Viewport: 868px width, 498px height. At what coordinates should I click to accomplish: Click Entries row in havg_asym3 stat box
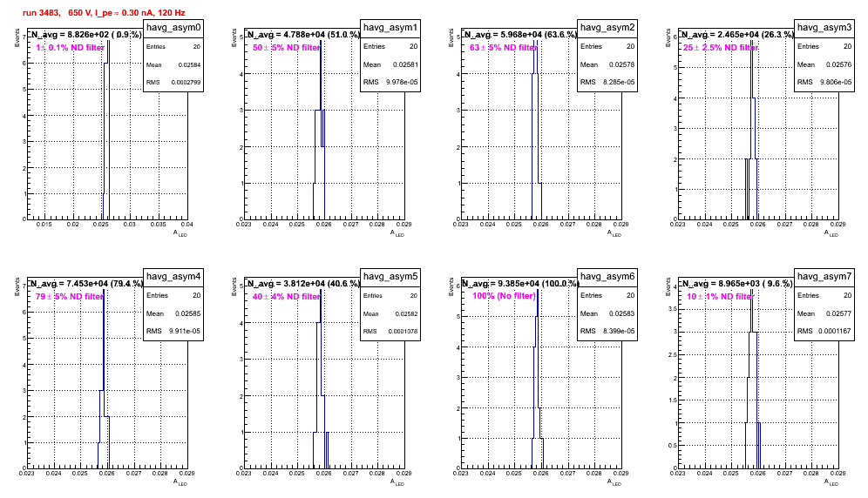tap(824, 46)
